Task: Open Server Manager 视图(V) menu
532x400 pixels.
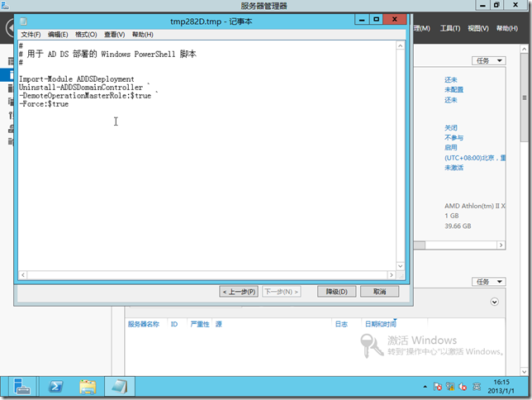Action: pyautogui.click(x=478, y=29)
